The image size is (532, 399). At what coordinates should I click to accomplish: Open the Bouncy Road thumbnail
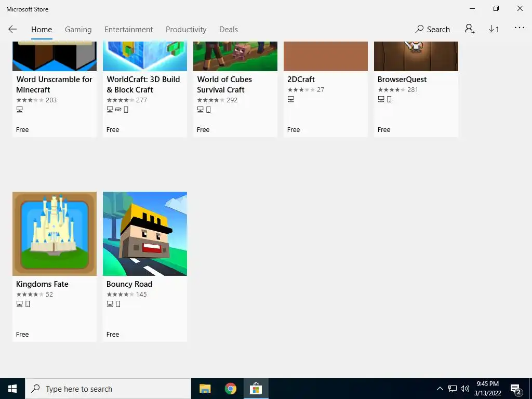[x=145, y=234]
